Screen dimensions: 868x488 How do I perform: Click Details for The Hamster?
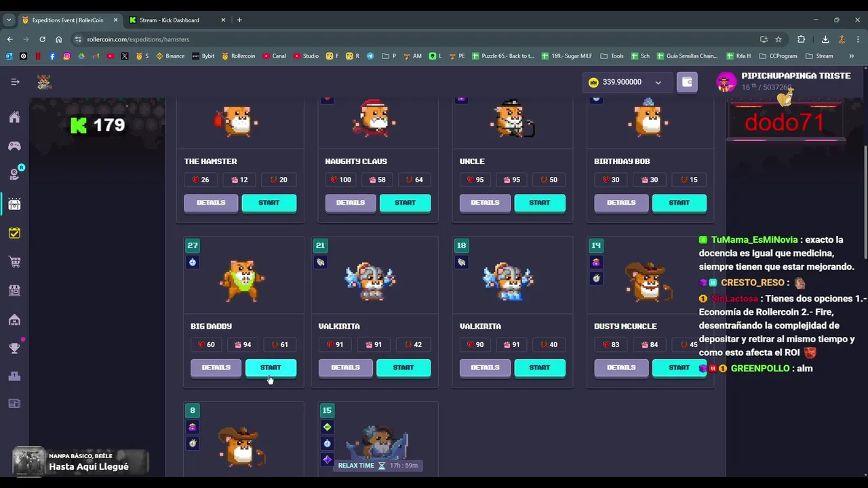[x=211, y=203]
